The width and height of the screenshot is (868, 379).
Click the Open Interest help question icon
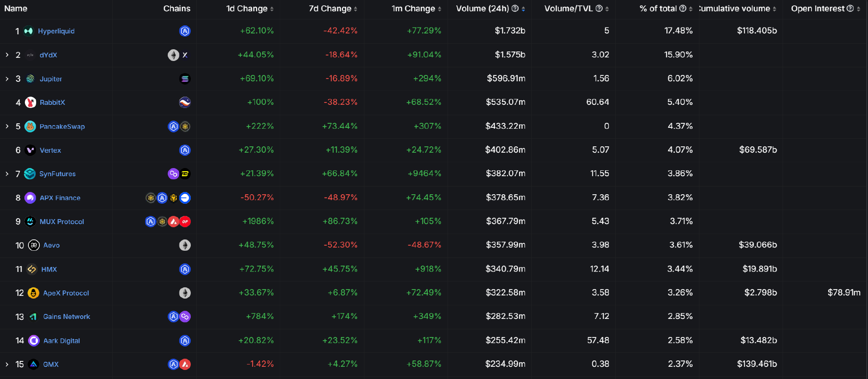pyautogui.click(x=850, y=9)
